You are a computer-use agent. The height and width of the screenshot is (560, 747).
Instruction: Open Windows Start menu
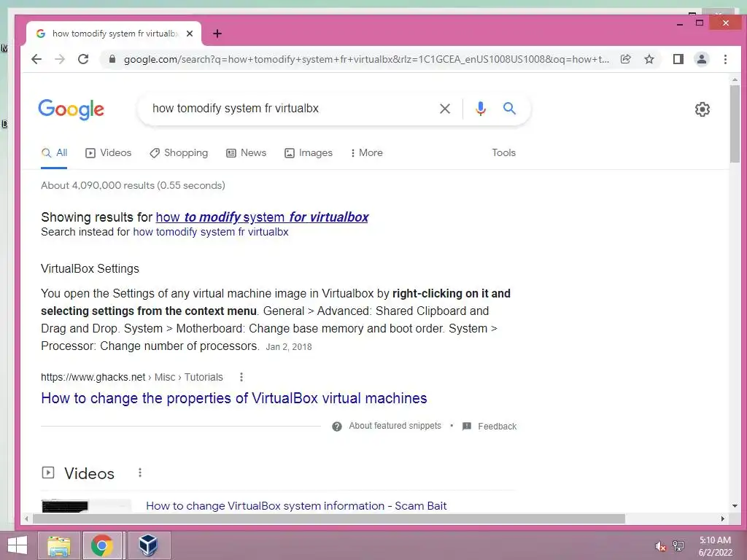tap(18, 545)
